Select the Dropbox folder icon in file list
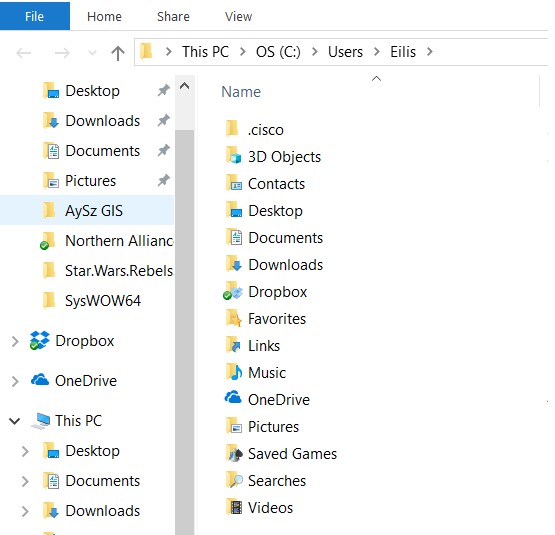The image size is (555, 535). [233, 290]
